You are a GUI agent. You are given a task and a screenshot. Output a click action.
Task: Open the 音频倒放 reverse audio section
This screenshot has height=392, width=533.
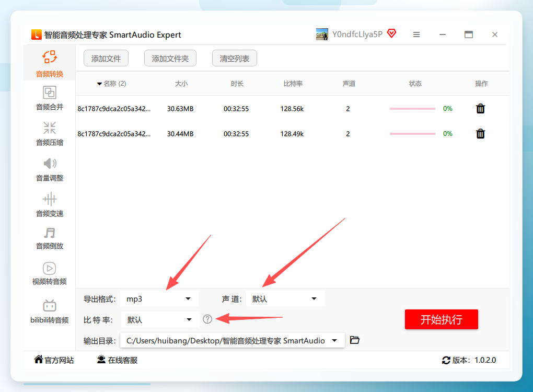50,239
